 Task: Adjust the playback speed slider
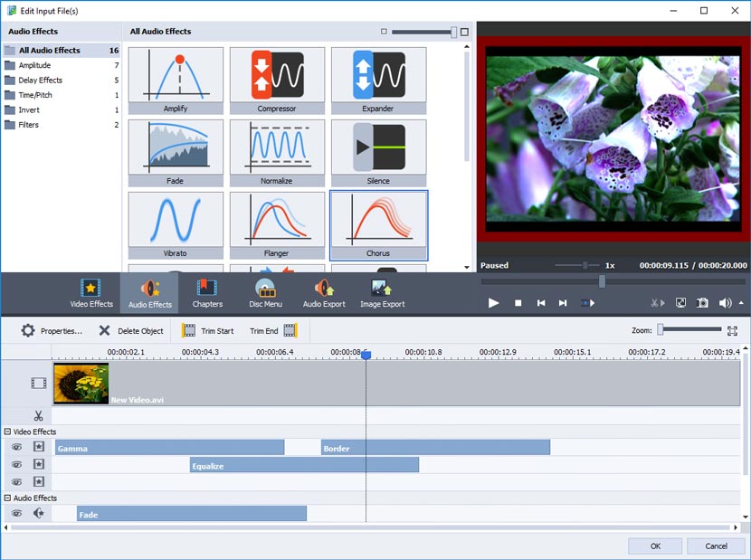[585, 265]
